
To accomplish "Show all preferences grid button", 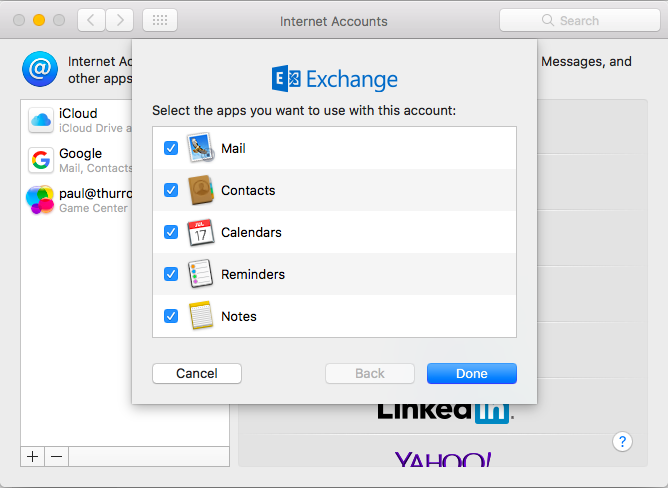I will (x=160, y=20).
